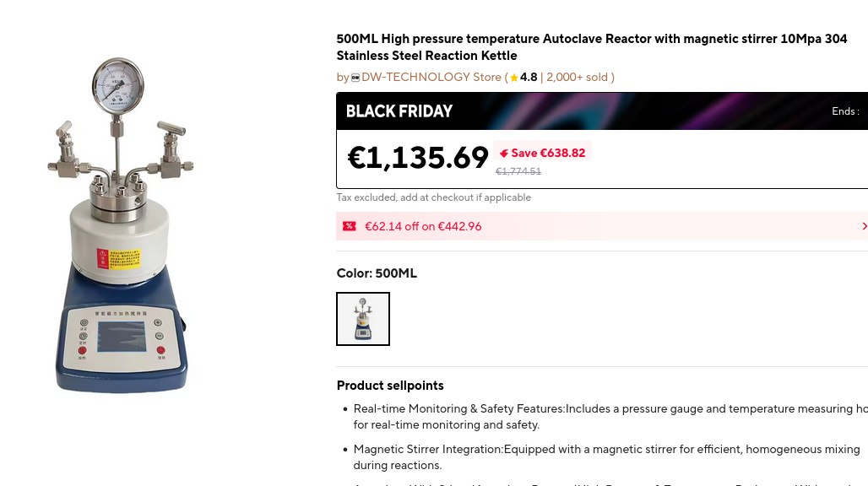
Task: Expand the coupon offer row chevron arrow
Action: point(863,226)
